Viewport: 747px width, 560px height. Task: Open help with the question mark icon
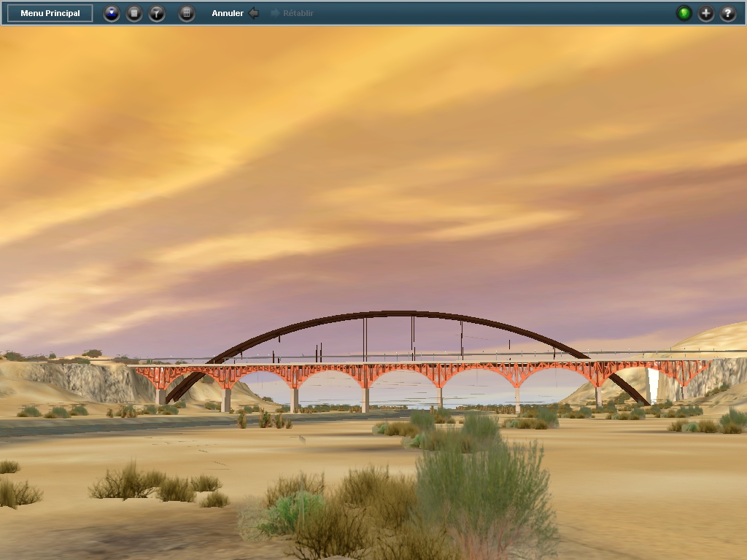click(728, 13)
